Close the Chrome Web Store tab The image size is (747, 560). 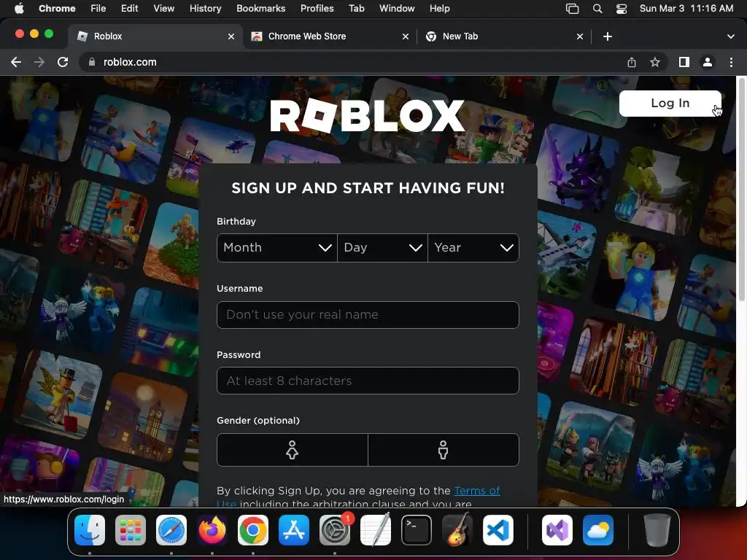tap(406, 36)
